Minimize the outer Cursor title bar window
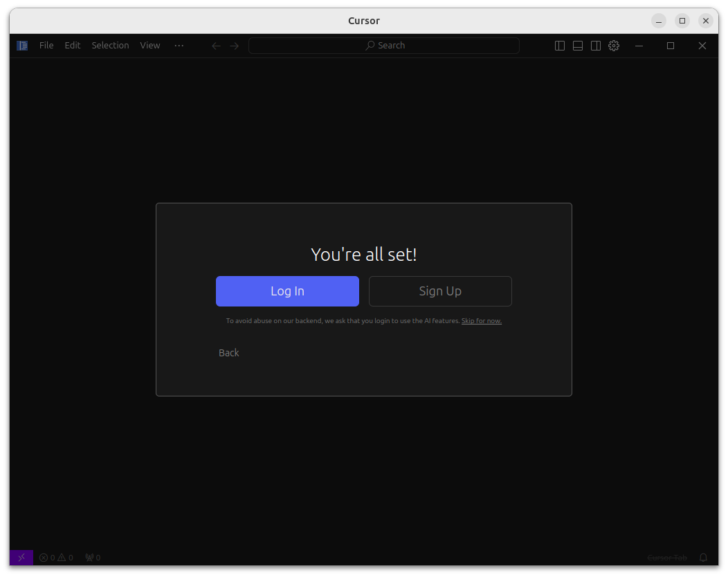728x577 pixels. click(x=658, y=21)
